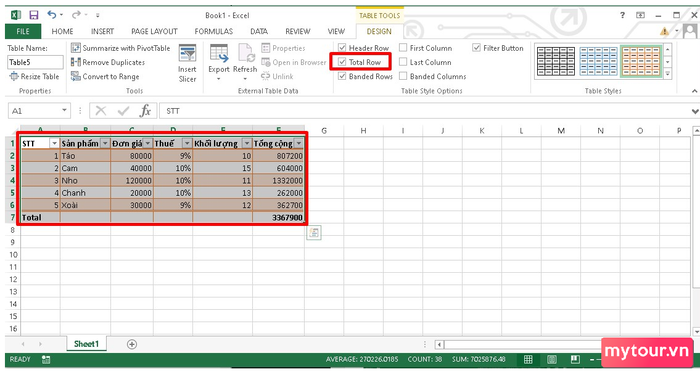Toggle the Banded Rows checkbox
The image size is (700, 376).
tap(342, 76)
